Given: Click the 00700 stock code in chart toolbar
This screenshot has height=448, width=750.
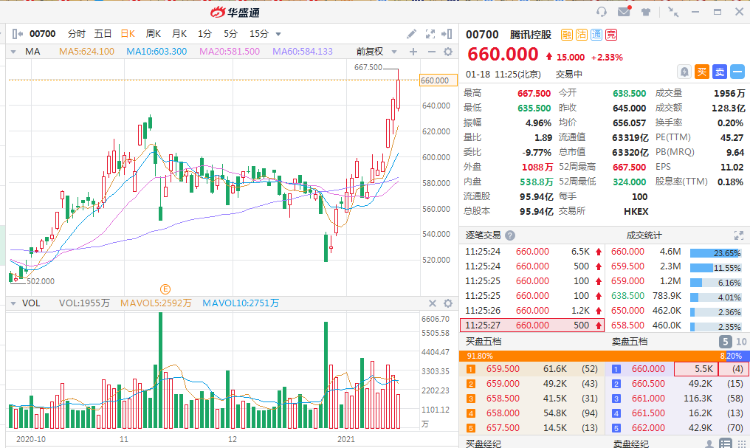Looking at the screenshot, I should tap(43, 34).
